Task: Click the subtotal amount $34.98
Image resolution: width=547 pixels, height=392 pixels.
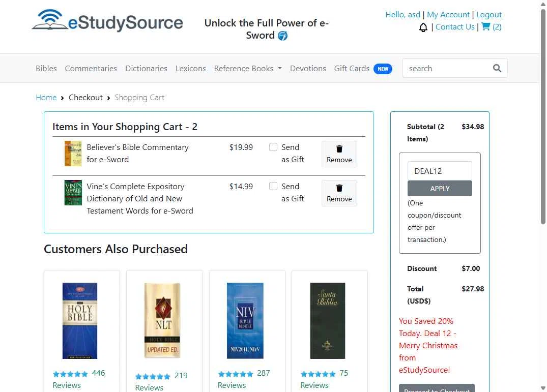Action: 473,127
